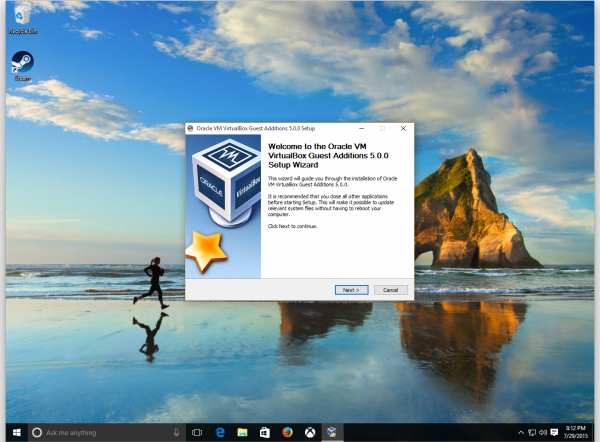Click the 'Click Next to continue.' text

(292, 226)
